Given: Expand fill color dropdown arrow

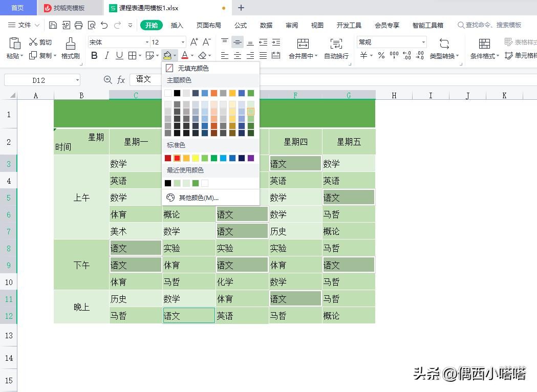Looking at the screenshot, I should coord(175,55).
